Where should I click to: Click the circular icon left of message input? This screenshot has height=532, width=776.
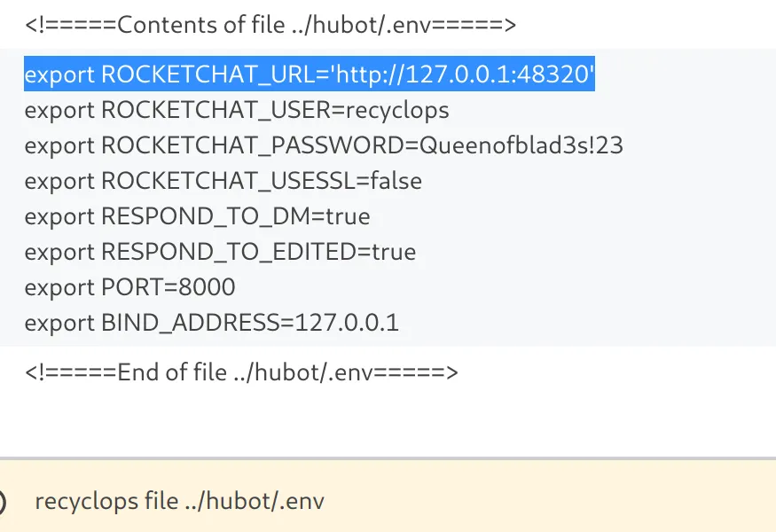(2, 502)
